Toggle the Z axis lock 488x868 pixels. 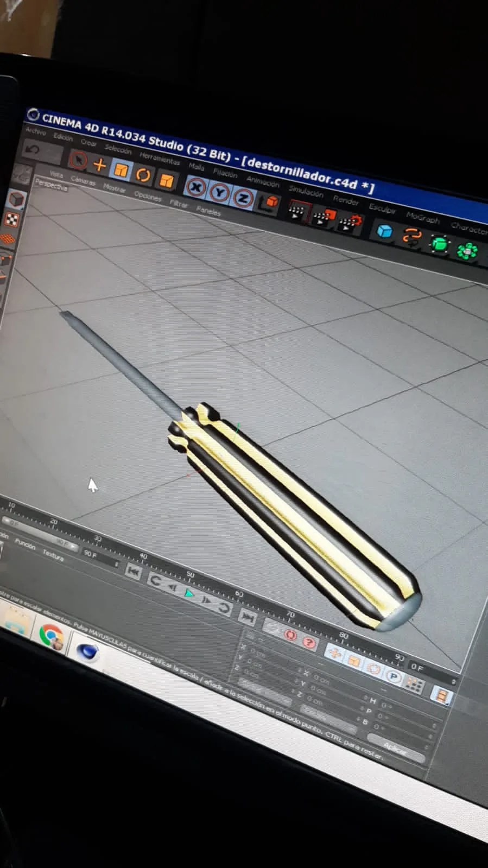point(243,198)
